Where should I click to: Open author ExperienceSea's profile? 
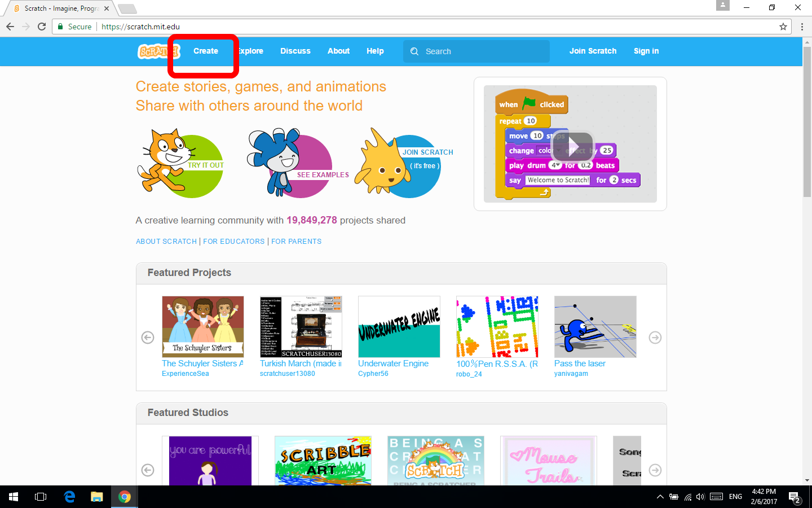[x=186, y=374]
